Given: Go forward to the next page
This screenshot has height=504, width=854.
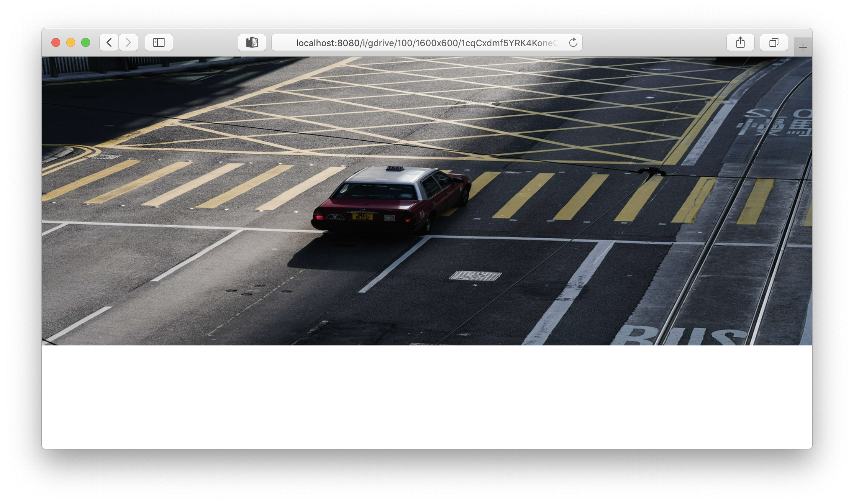Looking at the screenshot, I should (128, 42).
